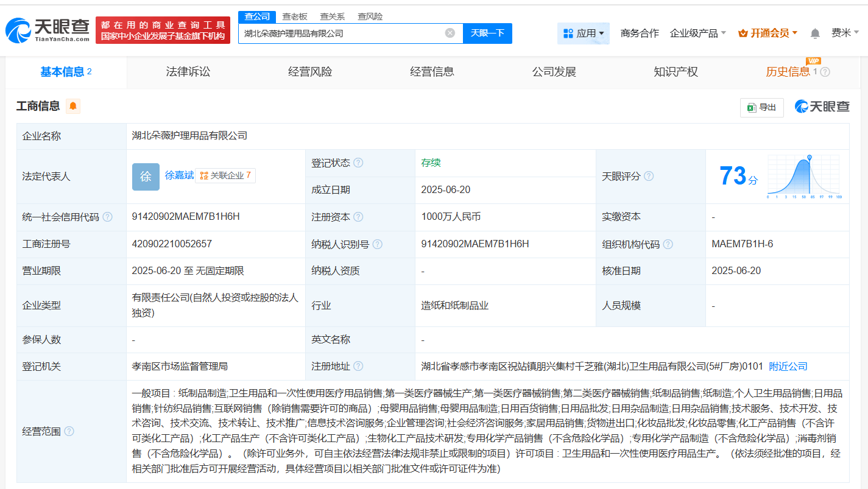Open the 开通会员 dropdown

click(x=767, y=33)
